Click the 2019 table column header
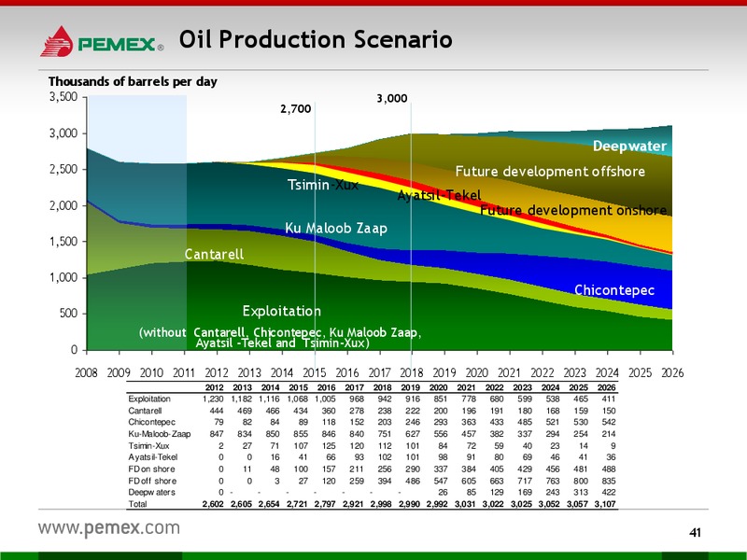The height and width of the screenshot is (560, 747). 410,387
